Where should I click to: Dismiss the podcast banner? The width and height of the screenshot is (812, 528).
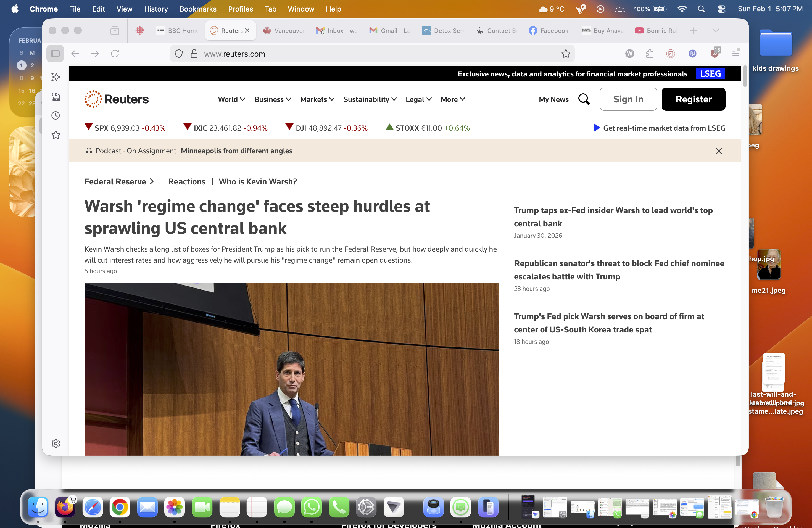[719, 151]
